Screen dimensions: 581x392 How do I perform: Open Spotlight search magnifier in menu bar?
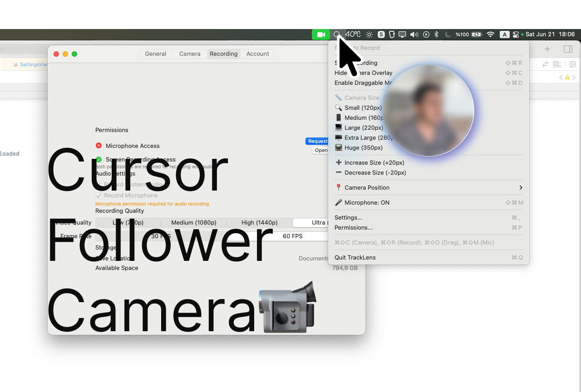coord(337,34)
